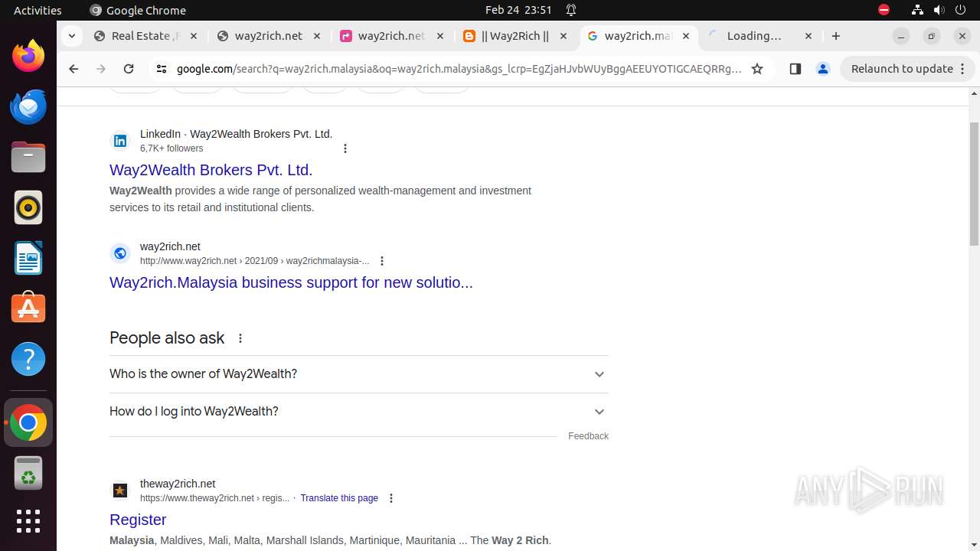View site information icon in address bar
This screenshot has height=551, width=980.
pyautogui.click(x=161, y=69)
